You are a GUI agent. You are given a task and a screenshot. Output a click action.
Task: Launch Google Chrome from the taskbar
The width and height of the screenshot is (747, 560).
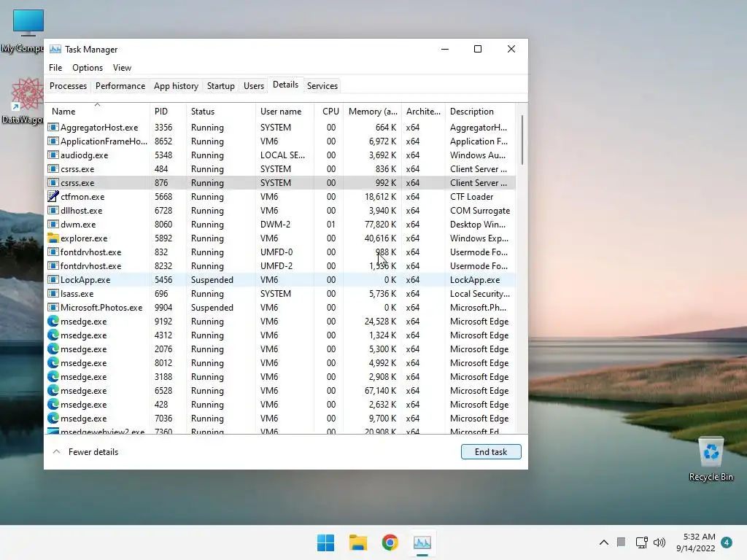point(390,542)
